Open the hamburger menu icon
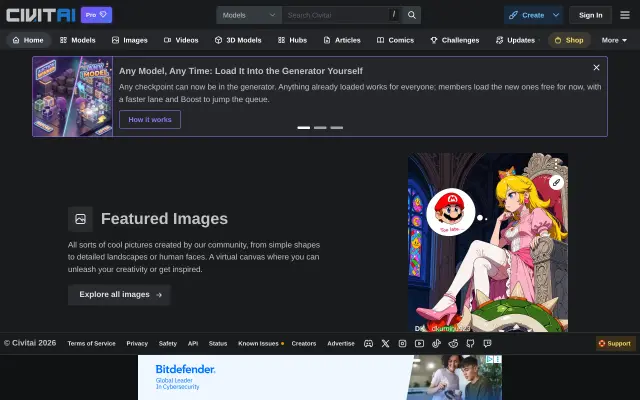The image size is (640, 400). (x=625, y=15)
